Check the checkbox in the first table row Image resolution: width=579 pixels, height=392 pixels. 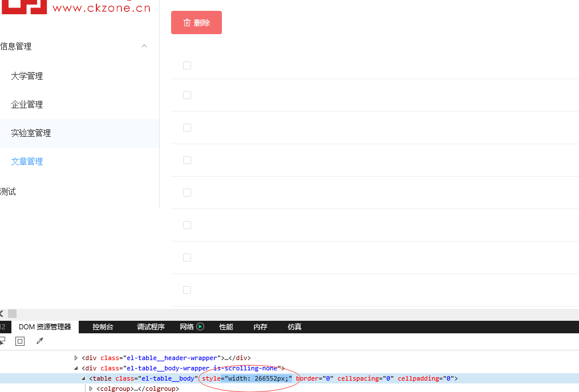pyautogui.click(x=187, y=66)
